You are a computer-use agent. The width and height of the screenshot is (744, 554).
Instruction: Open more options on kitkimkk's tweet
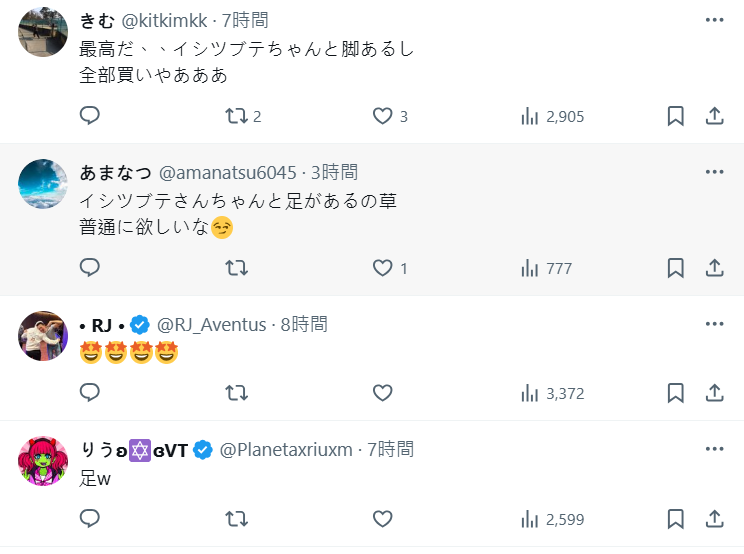tap(714, 20)
